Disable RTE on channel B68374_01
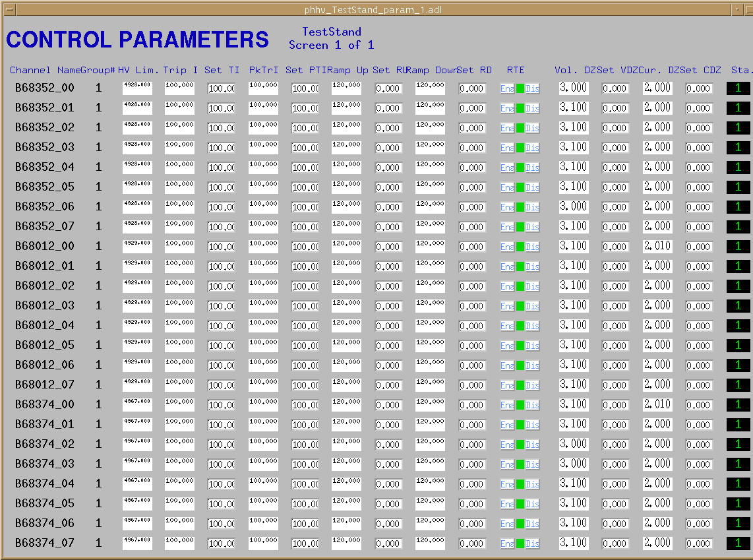Screen dimensions: 753x560 532,425
